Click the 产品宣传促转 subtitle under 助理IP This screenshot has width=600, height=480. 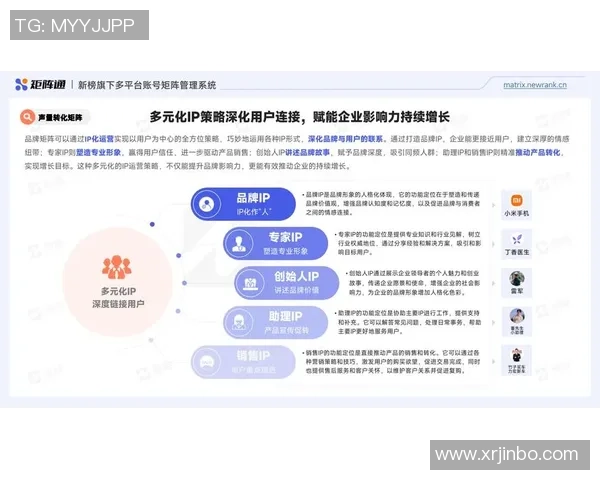pos(287,330)
